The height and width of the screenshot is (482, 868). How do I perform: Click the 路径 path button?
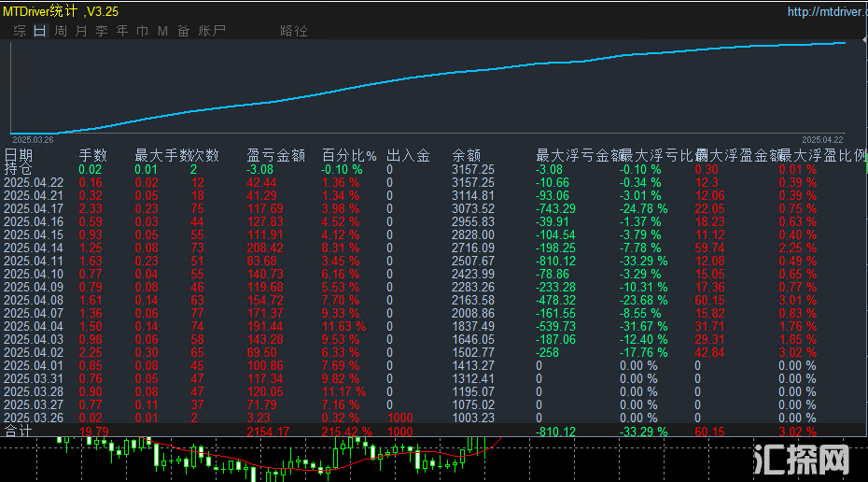tap(293, 31)
